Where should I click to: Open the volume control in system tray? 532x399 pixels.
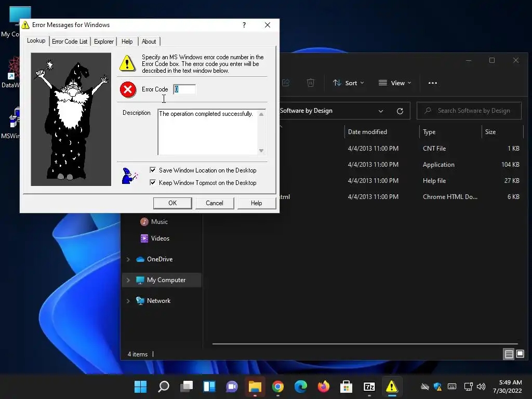(481, 387)
